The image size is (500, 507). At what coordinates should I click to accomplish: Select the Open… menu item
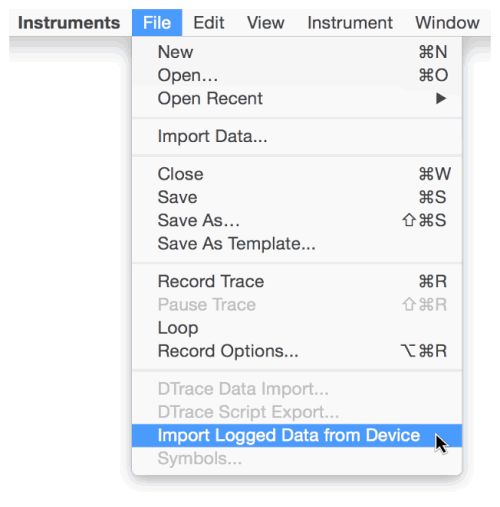(x=297, y=75)
